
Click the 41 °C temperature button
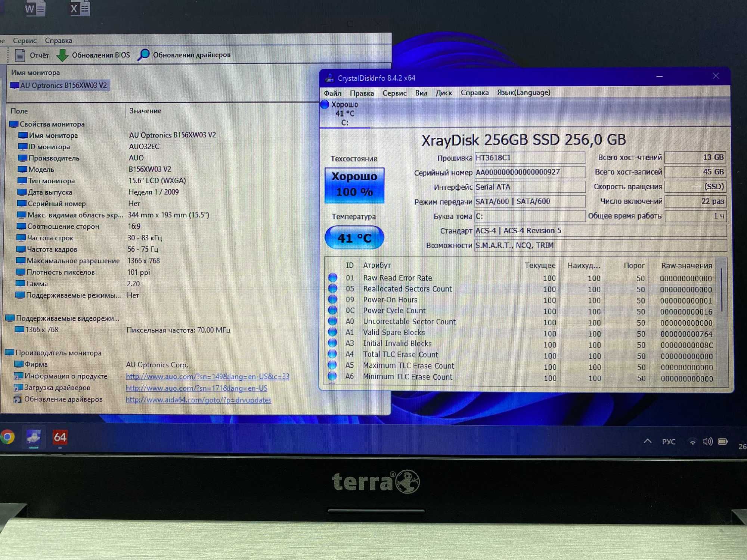point(354,237)
